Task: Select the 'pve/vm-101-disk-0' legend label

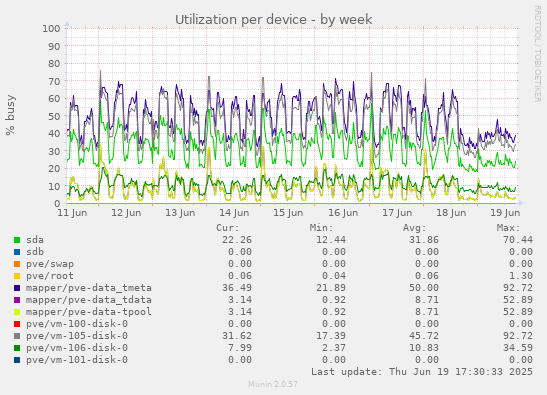Action: (x=77, y=360)
